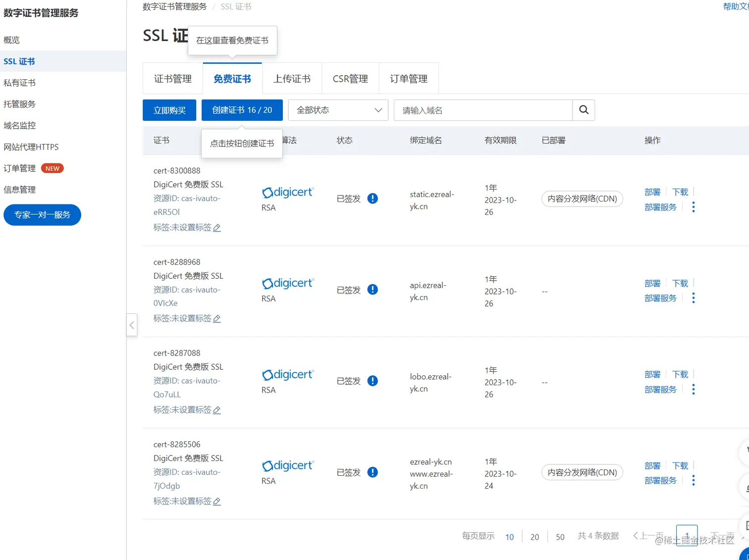Screen dimensions: 749x560
Task: Open the 全部状态 status filter dropdown
Action: coord(338,110)
